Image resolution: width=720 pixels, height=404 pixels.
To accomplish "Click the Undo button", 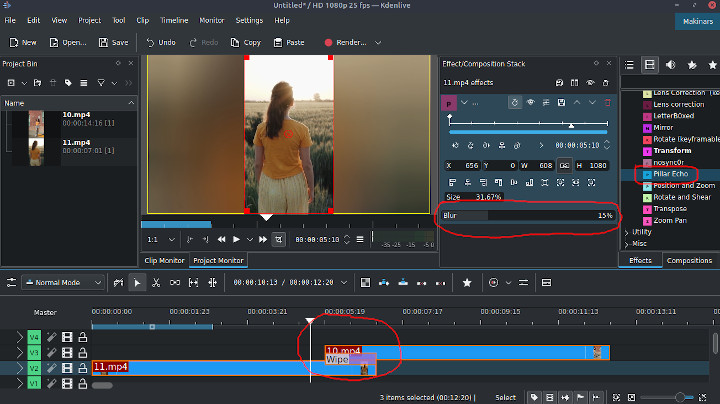I will click(161, 43).
